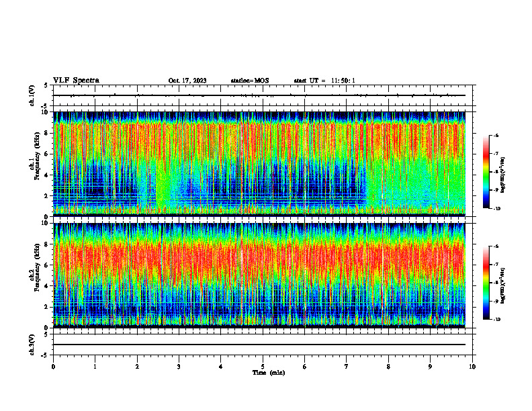Select the date text "Oct. 17, 2023"
The height and width of the screenshot is (411, 532).
(187, 81)
